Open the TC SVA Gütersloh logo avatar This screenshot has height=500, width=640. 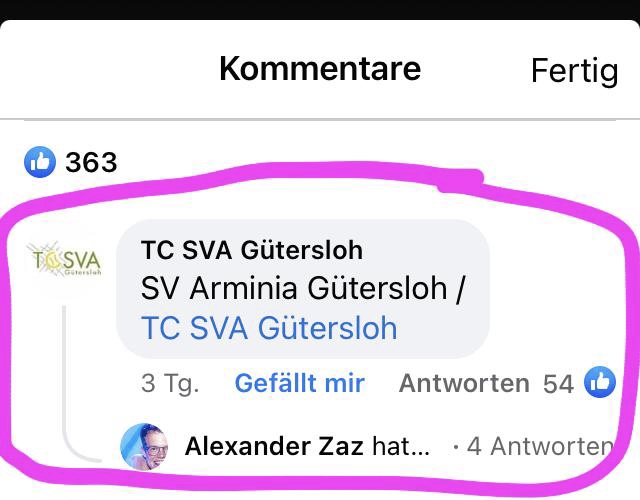click(64, 260)
